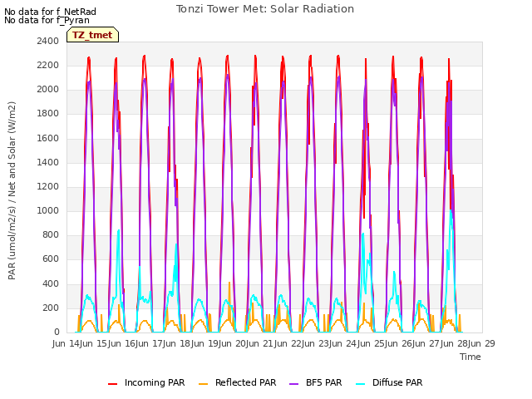The image size is (532, 399).
Task: Click the chart title 'Tonzi Tower Met: Solar Radiation'
Action: 265,9
